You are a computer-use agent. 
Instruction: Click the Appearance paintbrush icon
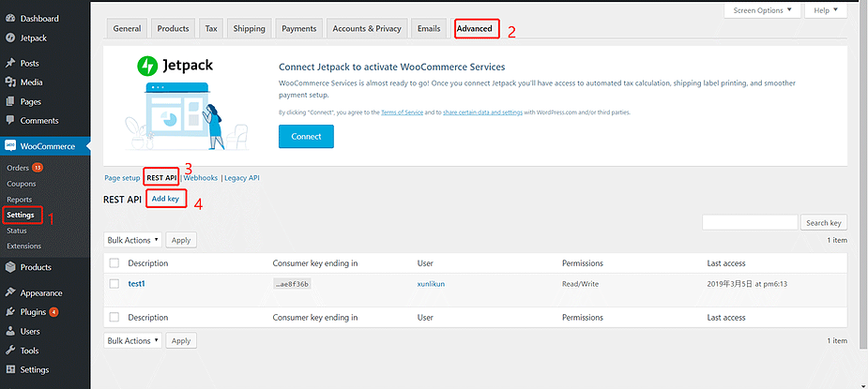10,293
